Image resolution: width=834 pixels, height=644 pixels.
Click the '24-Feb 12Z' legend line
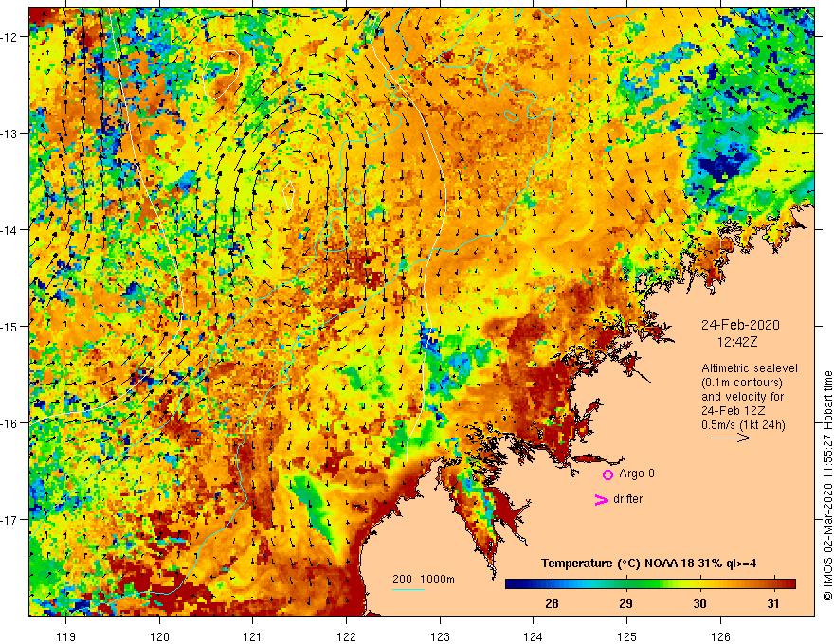tap(733, 411)
